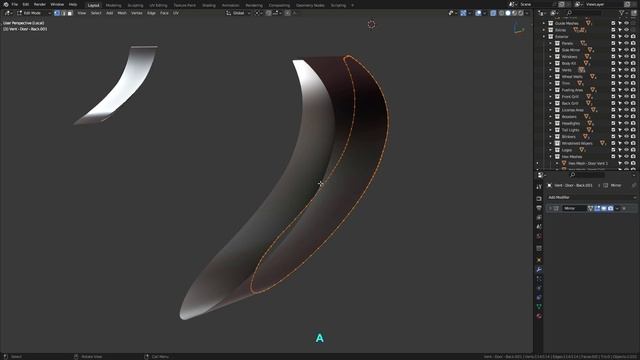Hide the Vents collection in viewport

point(627,70)
